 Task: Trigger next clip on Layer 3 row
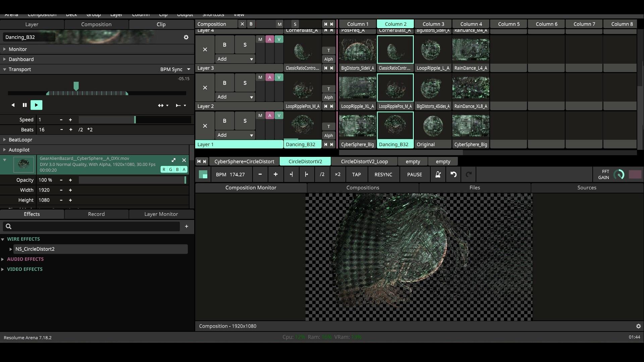[x=332, y=68]
